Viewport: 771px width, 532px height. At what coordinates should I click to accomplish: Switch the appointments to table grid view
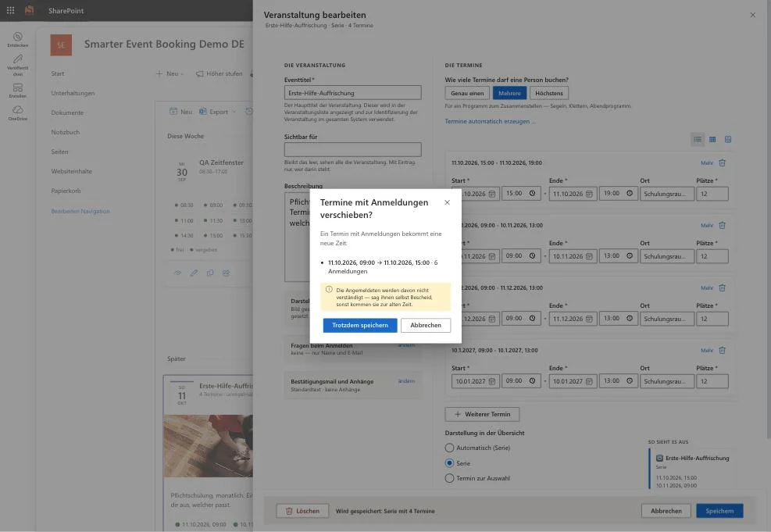pos(712,140)
